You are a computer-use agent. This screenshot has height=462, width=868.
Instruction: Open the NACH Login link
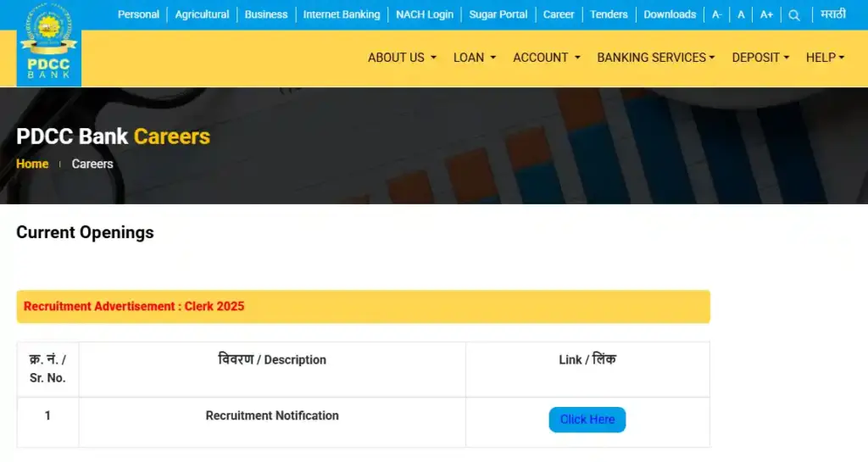[425, 14]
